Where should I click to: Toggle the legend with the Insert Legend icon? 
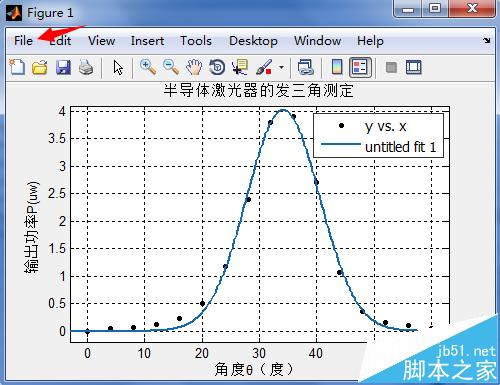(360, 67)
